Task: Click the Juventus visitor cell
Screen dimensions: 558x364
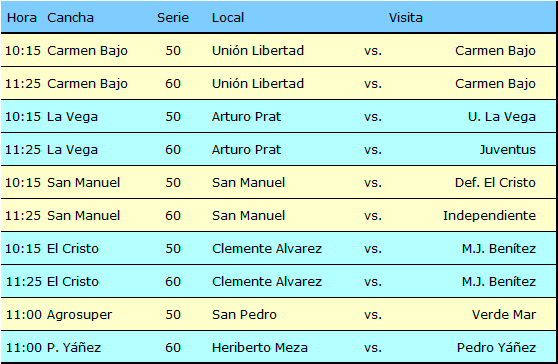Action: point(507,149)
